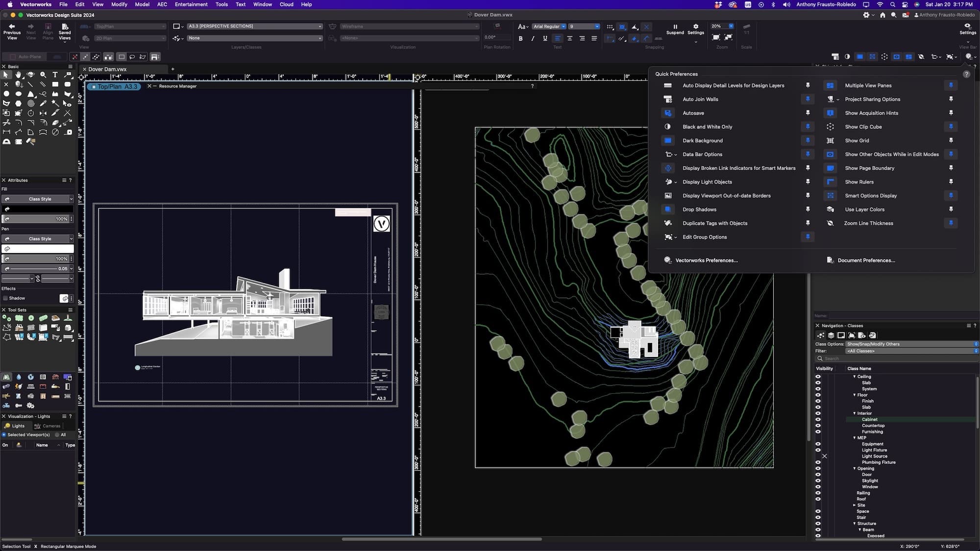Open the Layers tab in Navigation palette
Screen dimensions: 980x551
831,335
